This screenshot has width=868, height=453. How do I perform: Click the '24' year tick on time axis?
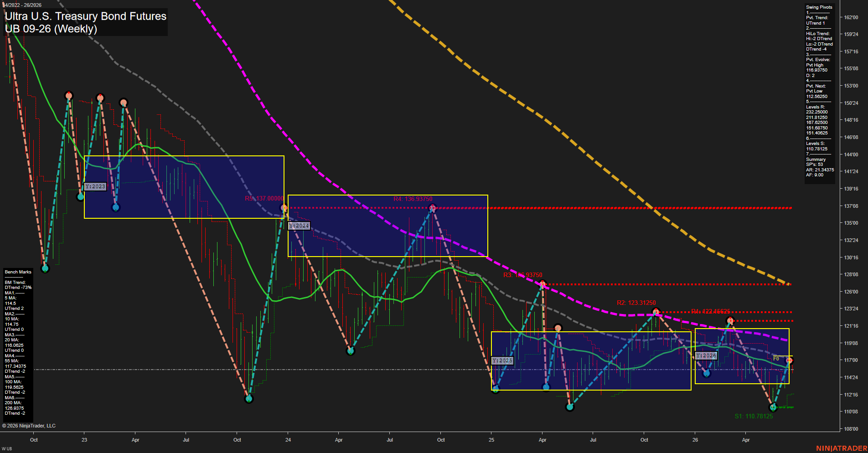point(288,440)
